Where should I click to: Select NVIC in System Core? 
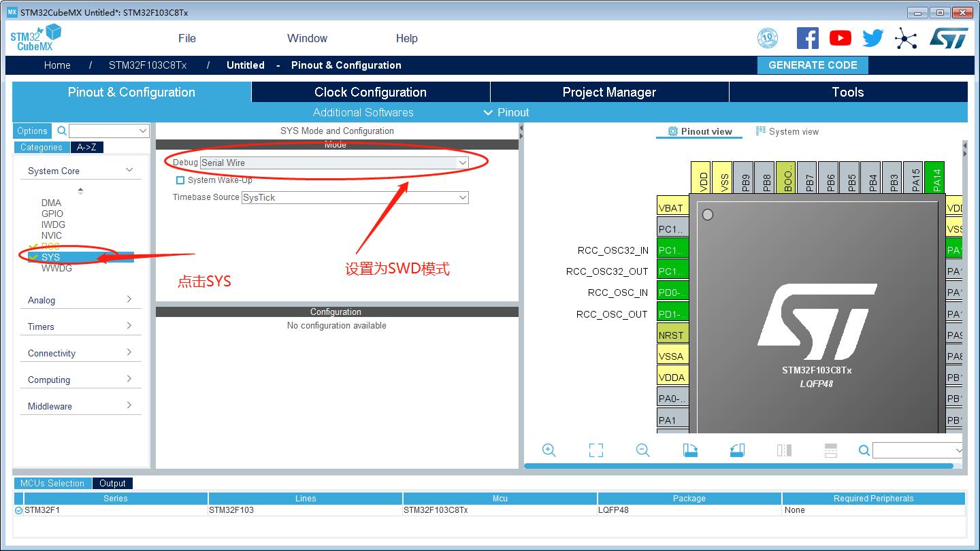[x=52, y=235]
